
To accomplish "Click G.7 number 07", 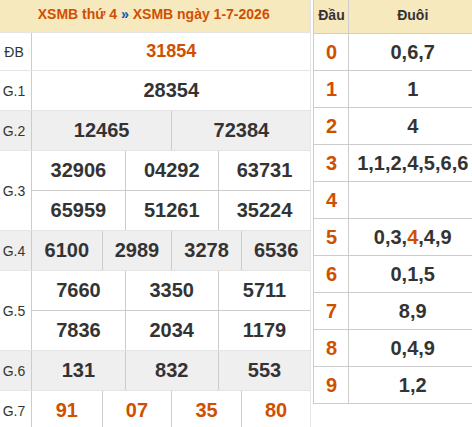I will (137, 410).
